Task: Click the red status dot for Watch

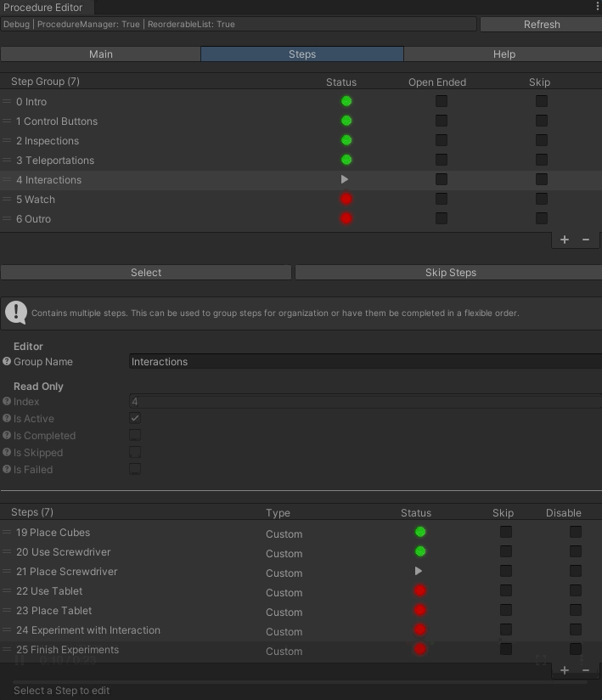Action: [x=346, y=200]
